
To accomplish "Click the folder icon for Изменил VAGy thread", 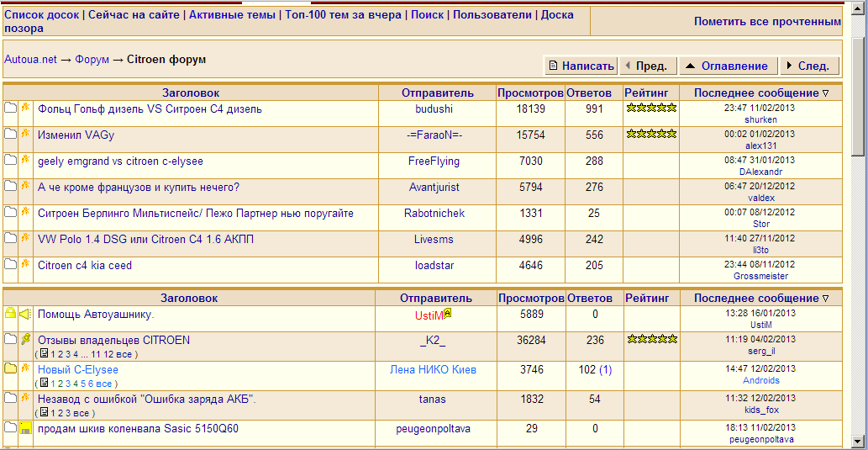I will coord(10,135).
